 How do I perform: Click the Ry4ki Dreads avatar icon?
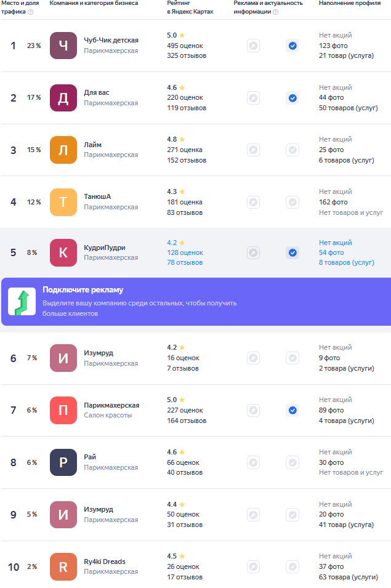tap(63, 566)
